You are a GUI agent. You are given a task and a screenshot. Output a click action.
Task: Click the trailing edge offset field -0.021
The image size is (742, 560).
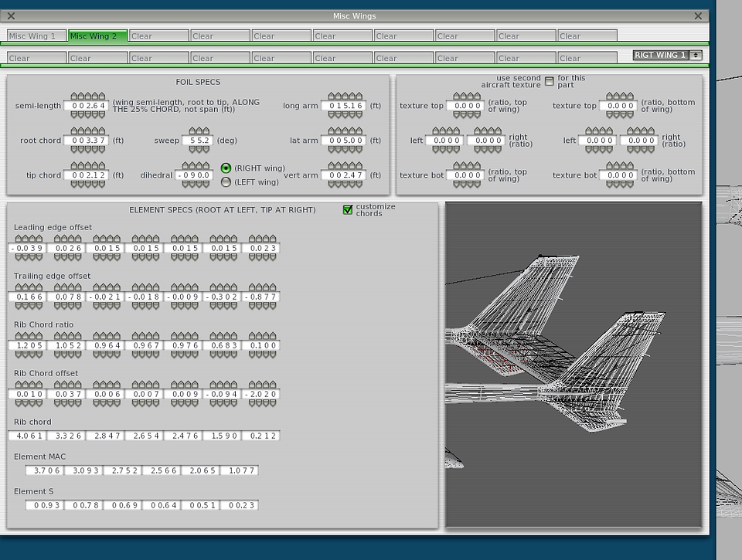(105, 297)
